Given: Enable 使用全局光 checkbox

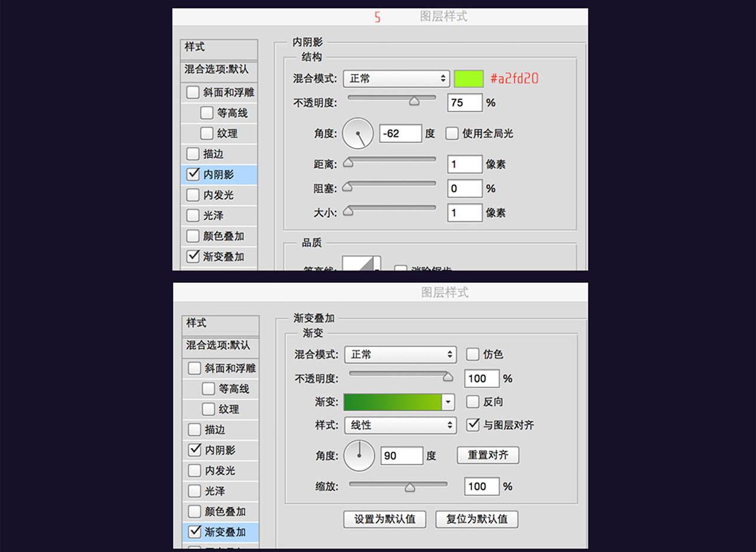Looking at the screenshot, I should pyautogui.click(x=452, y=133).
